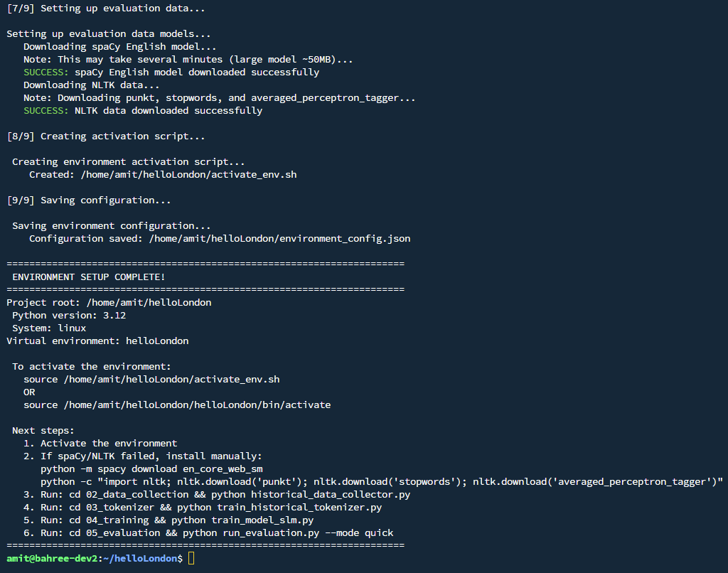Image resolution: width=728 pixels, height=573 pixels.
Task: Click the environment_config.json saved path
Action: (x=279, y=239)
